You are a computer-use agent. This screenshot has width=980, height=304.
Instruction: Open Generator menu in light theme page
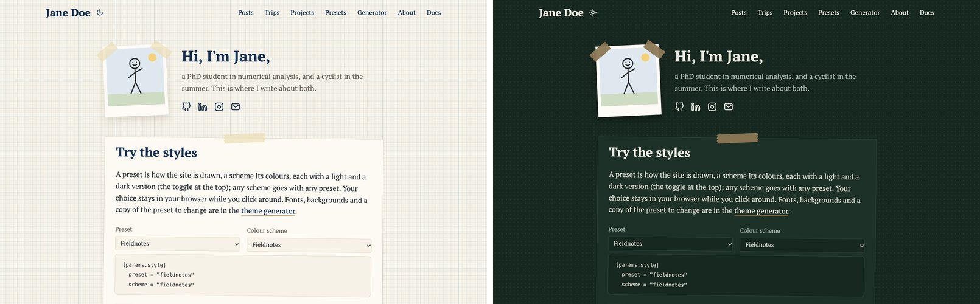[372, 12]
